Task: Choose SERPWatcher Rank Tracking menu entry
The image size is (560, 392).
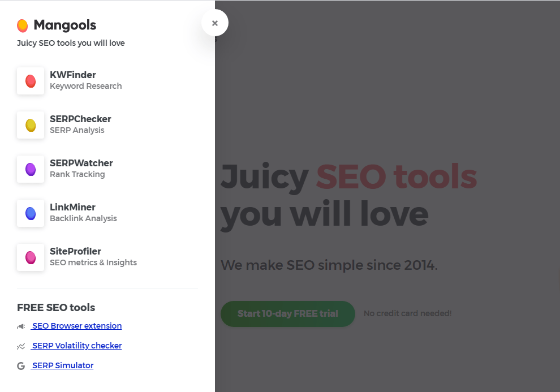Action: pyautogui.click(x=81, y=169)
